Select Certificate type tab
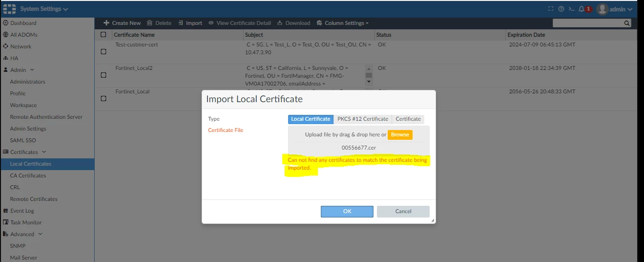Screen dimensions: 644x262 point(408,119)
